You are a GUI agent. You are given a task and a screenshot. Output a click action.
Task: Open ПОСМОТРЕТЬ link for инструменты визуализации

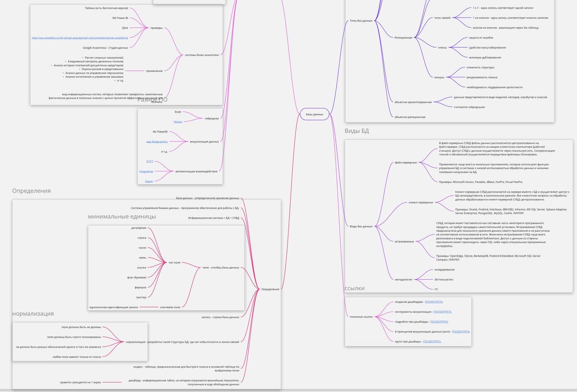(442, 312)
